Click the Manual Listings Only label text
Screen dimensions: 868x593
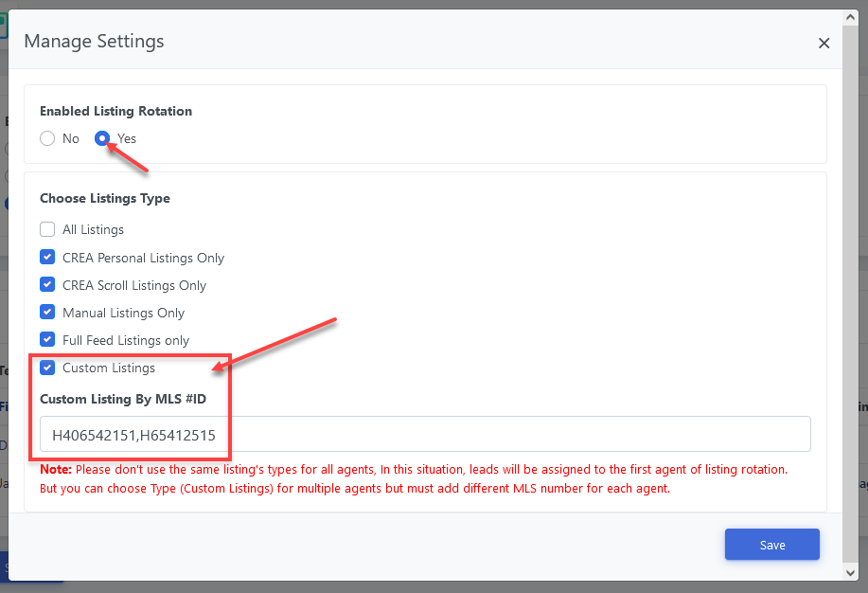click(123, 314)
